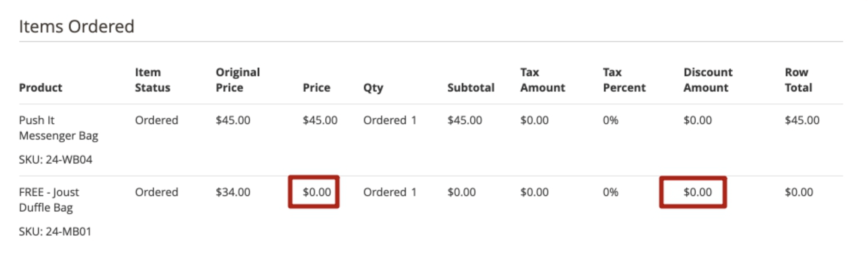Click the $45.00 row total for Messenger Bag
This screenshot has height=265, width=868.
(802, 120)
